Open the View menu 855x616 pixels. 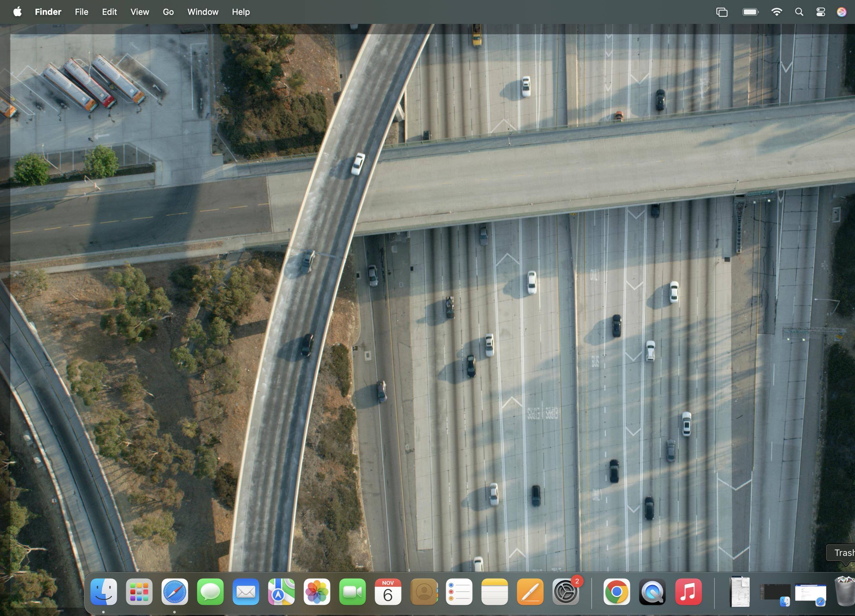pos(140,12)
